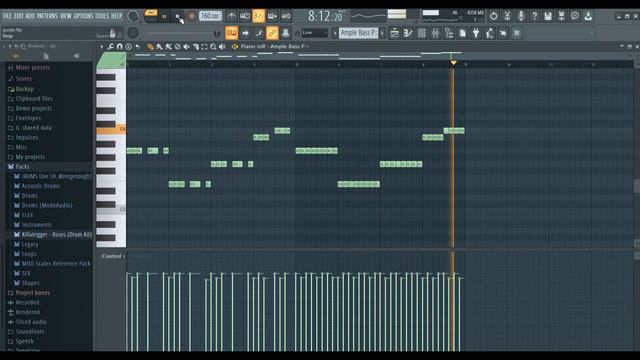640x360 pixels.
Task: Open the playlist view
Action: [x=394, y=33]
